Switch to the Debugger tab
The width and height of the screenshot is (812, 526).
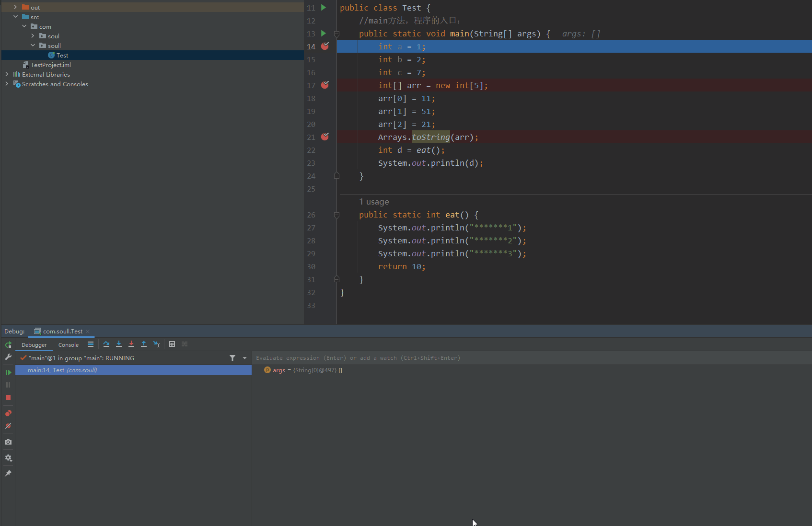[x=34, y=345]
